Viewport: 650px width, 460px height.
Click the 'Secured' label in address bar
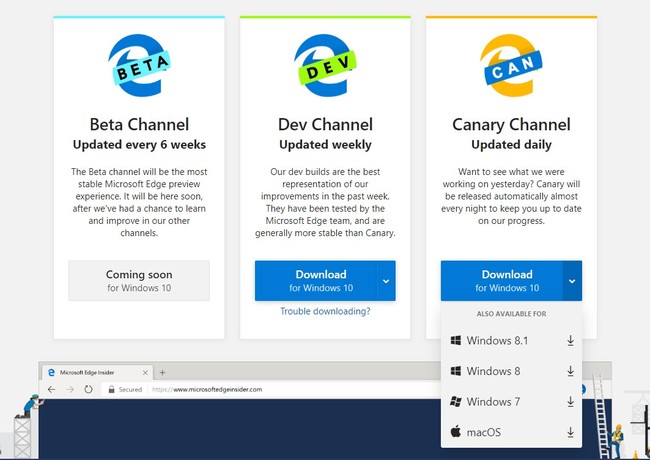130,389
